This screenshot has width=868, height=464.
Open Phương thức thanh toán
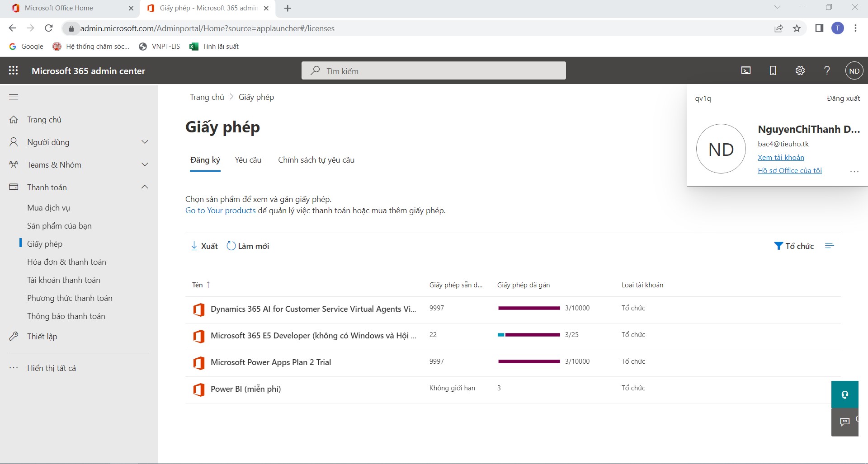coord(70,298)
